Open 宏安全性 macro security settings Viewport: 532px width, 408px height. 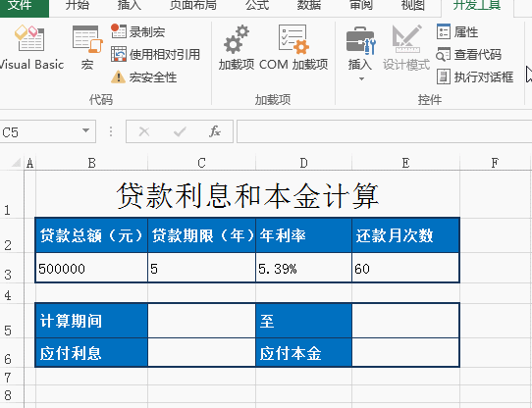[143, 76]
